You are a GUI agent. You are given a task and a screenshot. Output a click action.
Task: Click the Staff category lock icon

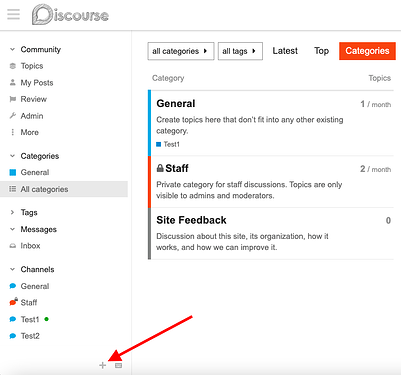160,168
